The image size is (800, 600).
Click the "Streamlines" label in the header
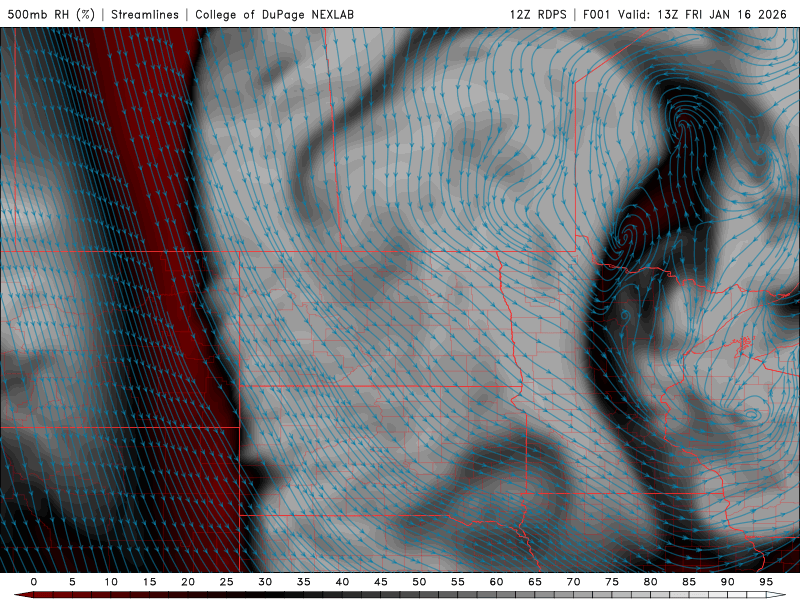[x=145, y=14]
